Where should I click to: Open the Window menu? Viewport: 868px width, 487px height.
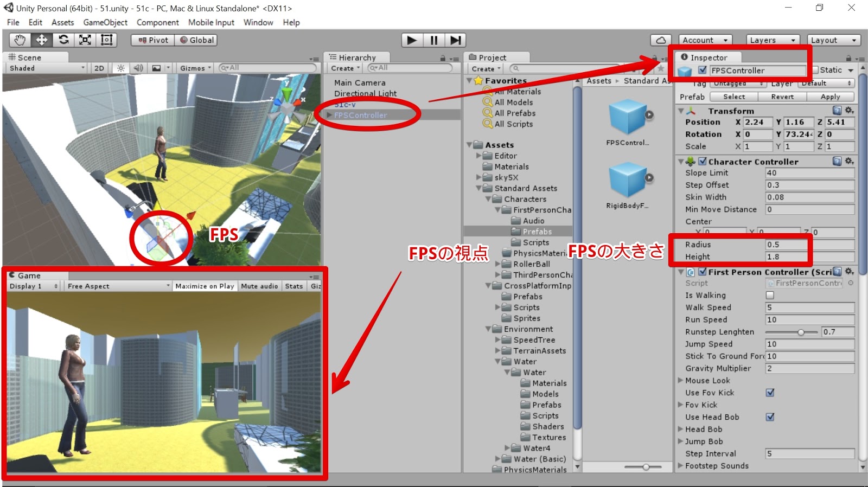(258, 22)
